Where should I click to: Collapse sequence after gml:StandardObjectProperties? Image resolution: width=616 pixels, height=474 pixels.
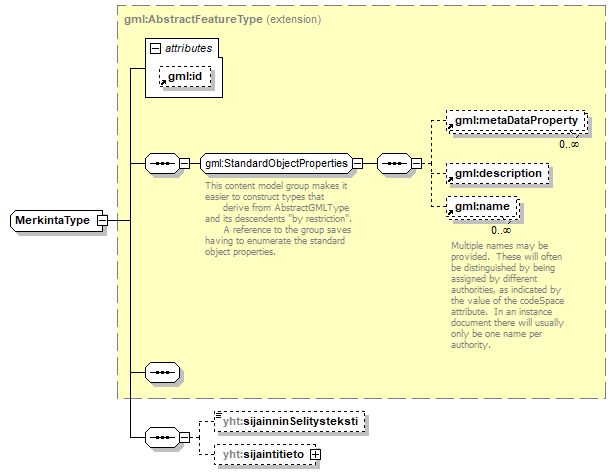click(x=416, y=163)
